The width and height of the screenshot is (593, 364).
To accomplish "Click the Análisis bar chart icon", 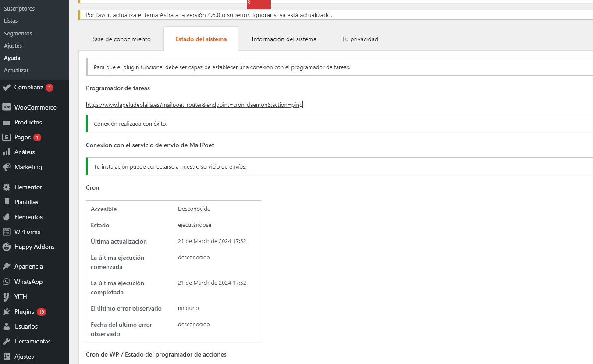I will (x=7, y=152).
